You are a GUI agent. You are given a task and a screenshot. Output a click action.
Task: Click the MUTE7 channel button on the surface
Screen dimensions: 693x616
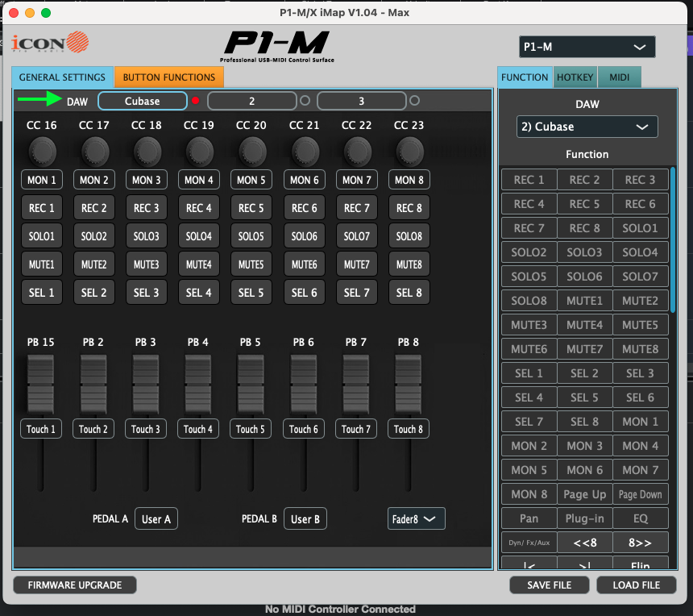point(357,264)
